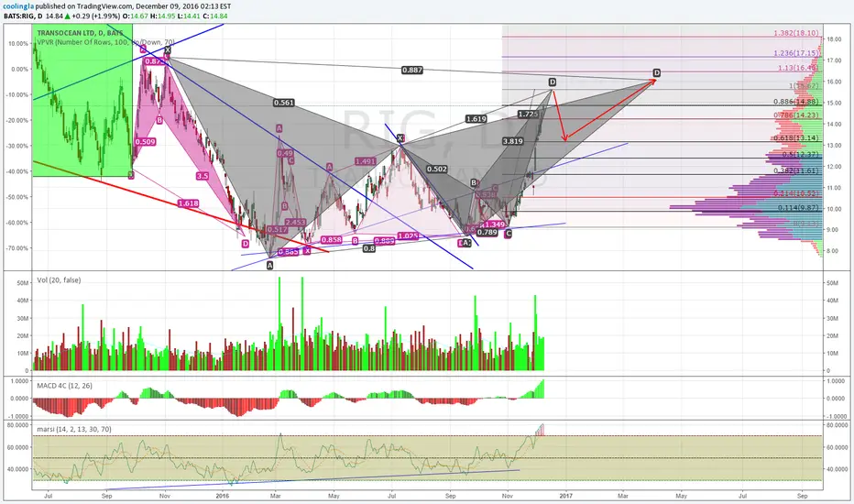
Task: Click the 1.619 harmonic ratio label
Action: pos(476,119)
